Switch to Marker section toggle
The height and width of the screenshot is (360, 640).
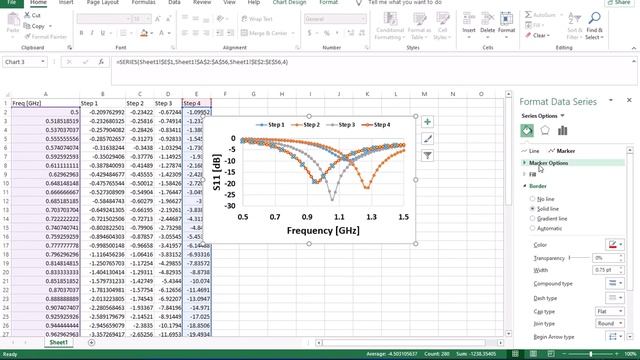coord(562,151)
